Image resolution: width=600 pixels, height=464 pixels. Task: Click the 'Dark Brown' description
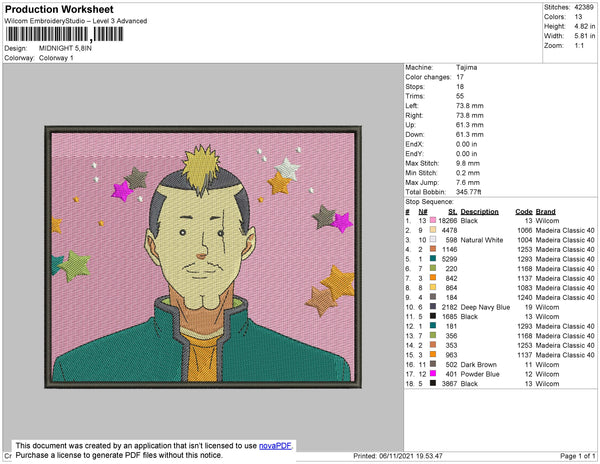coord(478,365)
